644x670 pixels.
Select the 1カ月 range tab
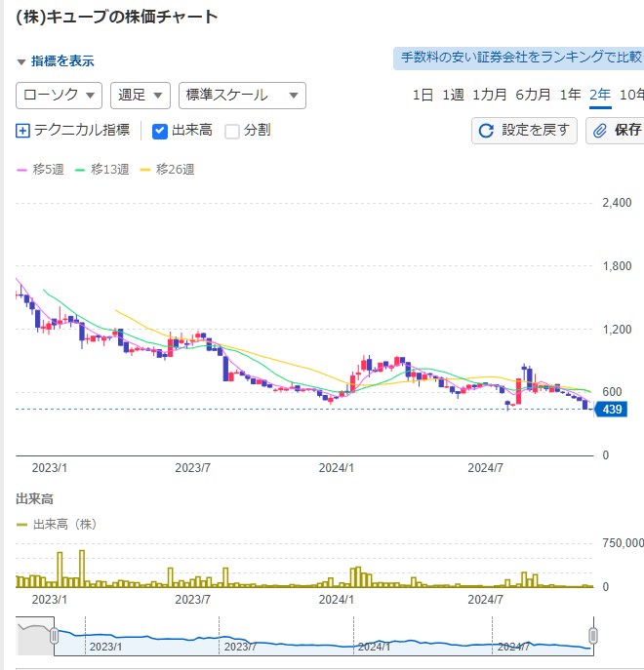(490, 95)
